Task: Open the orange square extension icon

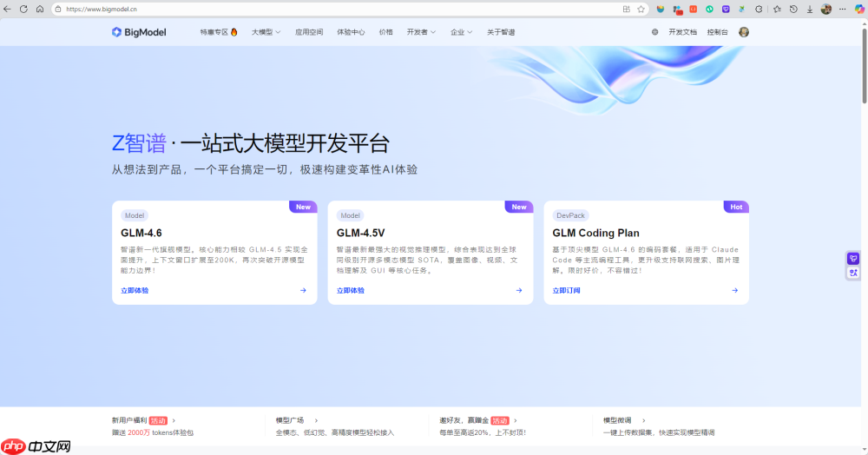Action: [x=693, y=9]
